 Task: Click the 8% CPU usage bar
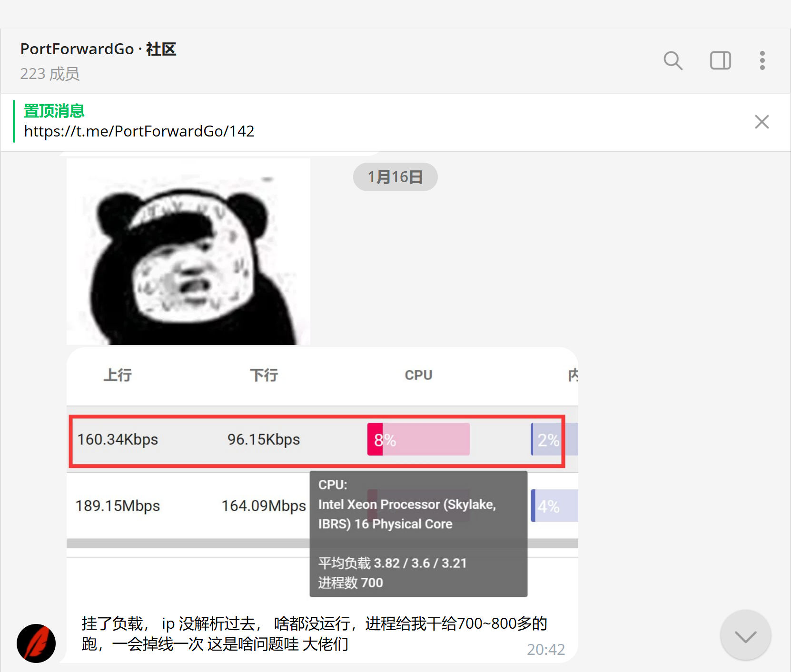[x=418, y=439]
